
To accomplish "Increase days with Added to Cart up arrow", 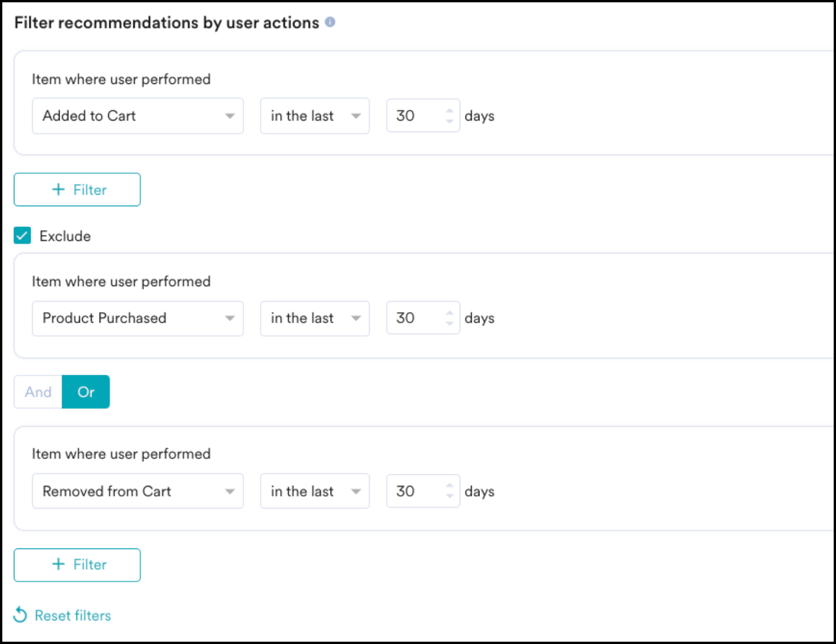I will pos(450,110).
